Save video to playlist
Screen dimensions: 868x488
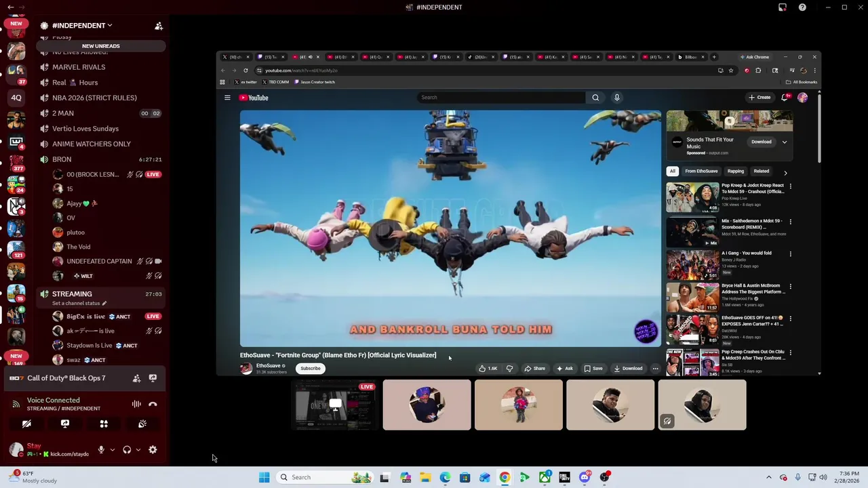[x=593, y=369]
